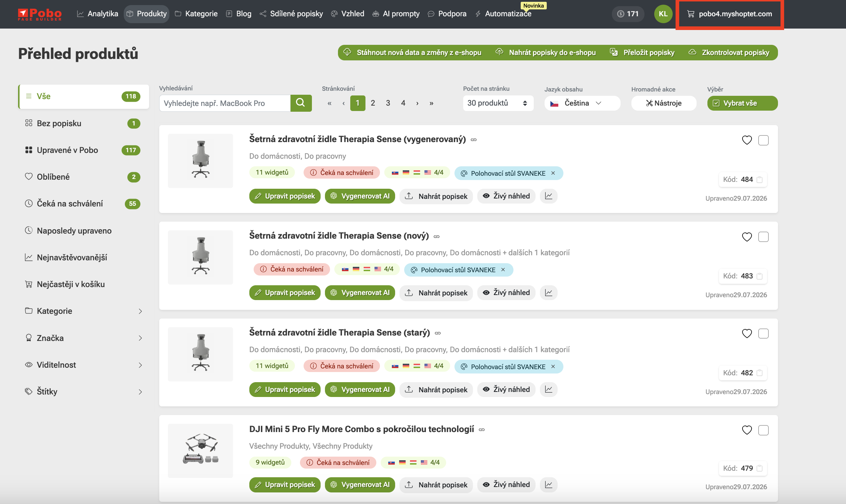Show Živý náhled for Therapia Sense (starý)
Image resolution: width=846 pixels, height=504 pixels.
(x=506, y=389)
